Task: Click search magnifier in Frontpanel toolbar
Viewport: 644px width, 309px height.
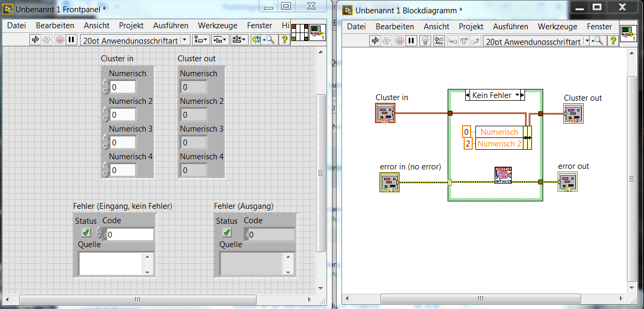Action: (x=270, y=39)
